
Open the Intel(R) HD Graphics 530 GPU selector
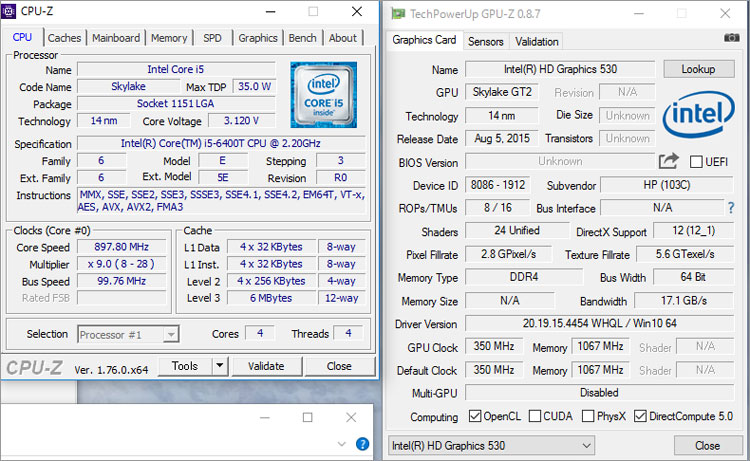point(491,446)
